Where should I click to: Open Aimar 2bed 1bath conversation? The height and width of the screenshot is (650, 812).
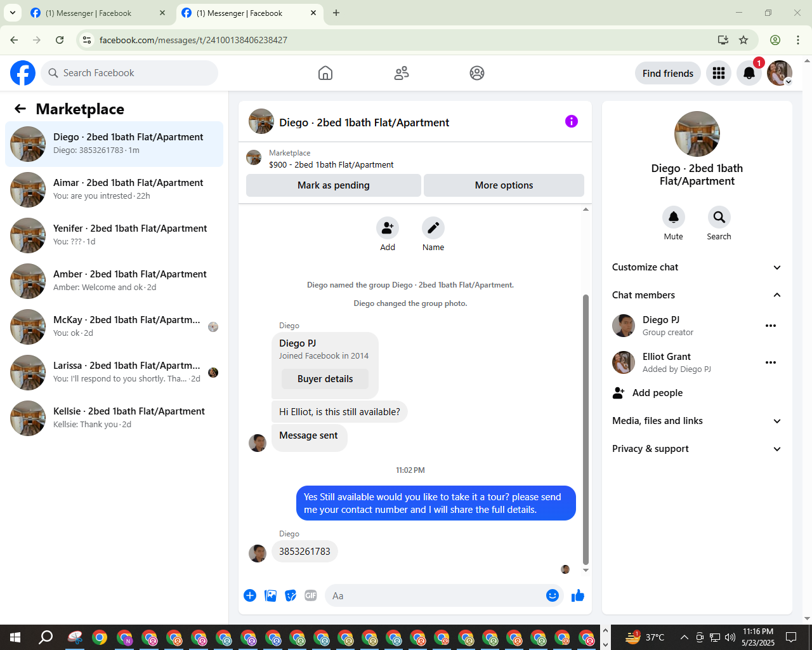(114, 189)
